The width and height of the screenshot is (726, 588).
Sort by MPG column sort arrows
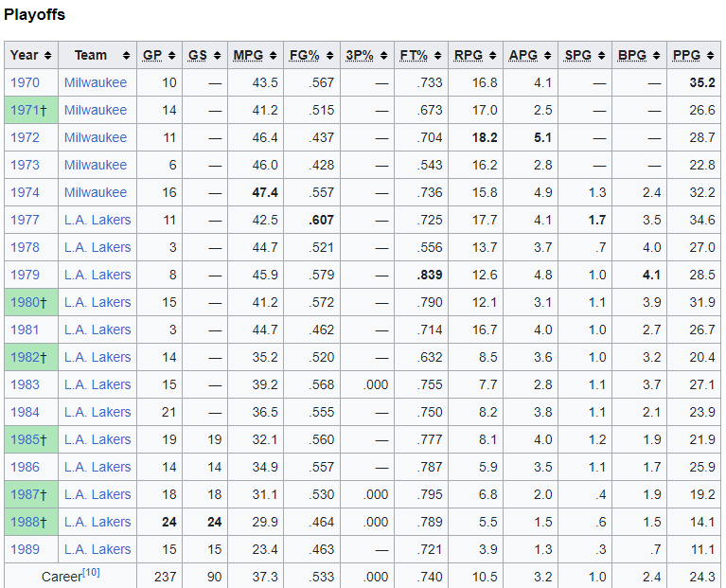point(274,56)
